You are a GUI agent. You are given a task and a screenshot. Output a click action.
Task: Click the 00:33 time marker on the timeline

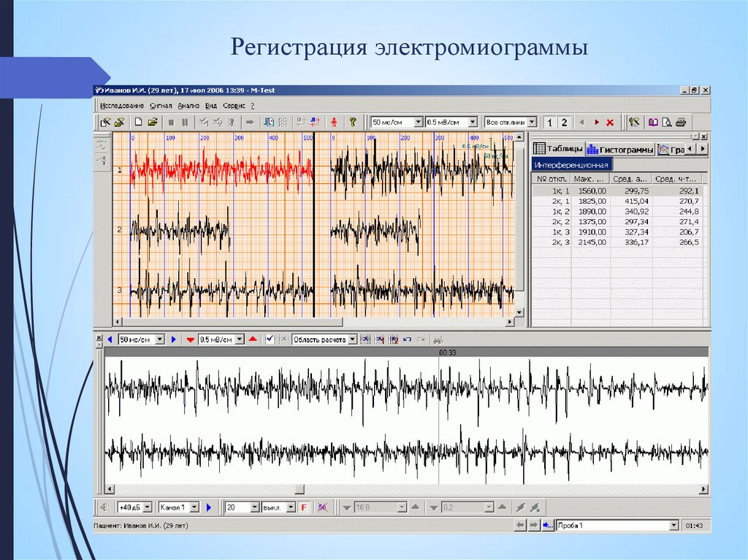pos(448,353)
